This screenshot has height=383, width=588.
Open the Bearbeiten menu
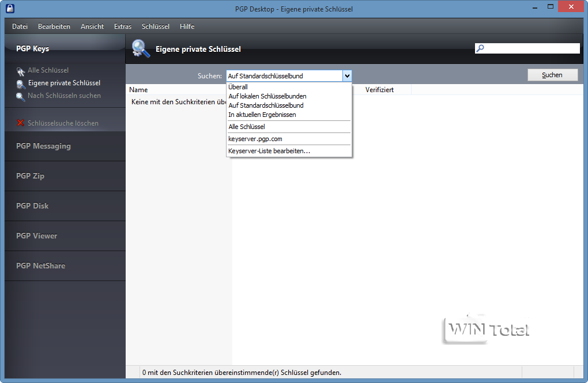pyautogui.click(x=54, y=26)
